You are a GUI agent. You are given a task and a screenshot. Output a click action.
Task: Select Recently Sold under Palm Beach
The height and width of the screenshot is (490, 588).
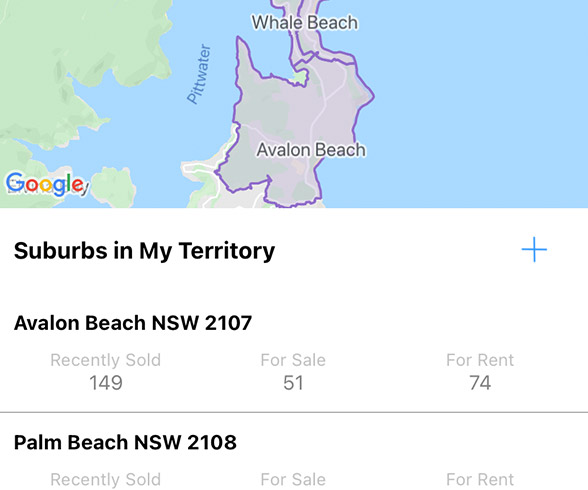(106, 480)
